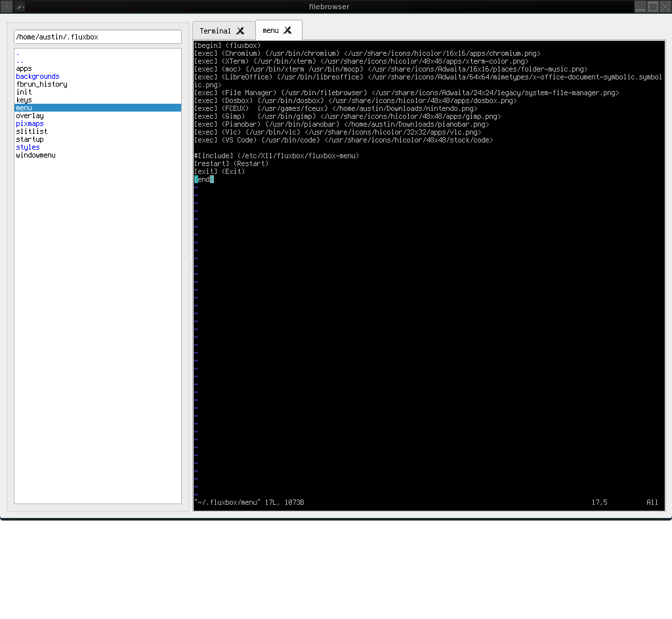Open the backgrounds directory
The width and height of the screenshot is (672, 619).
(x=37, y=76)
